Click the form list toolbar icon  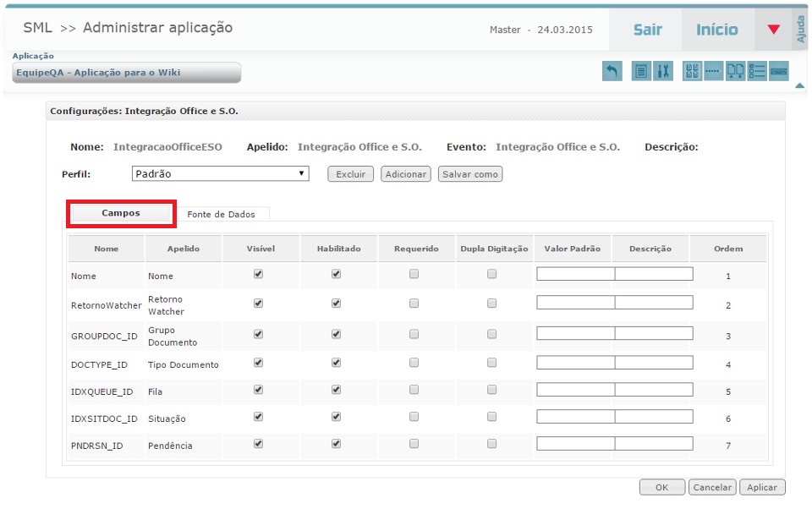756,70
